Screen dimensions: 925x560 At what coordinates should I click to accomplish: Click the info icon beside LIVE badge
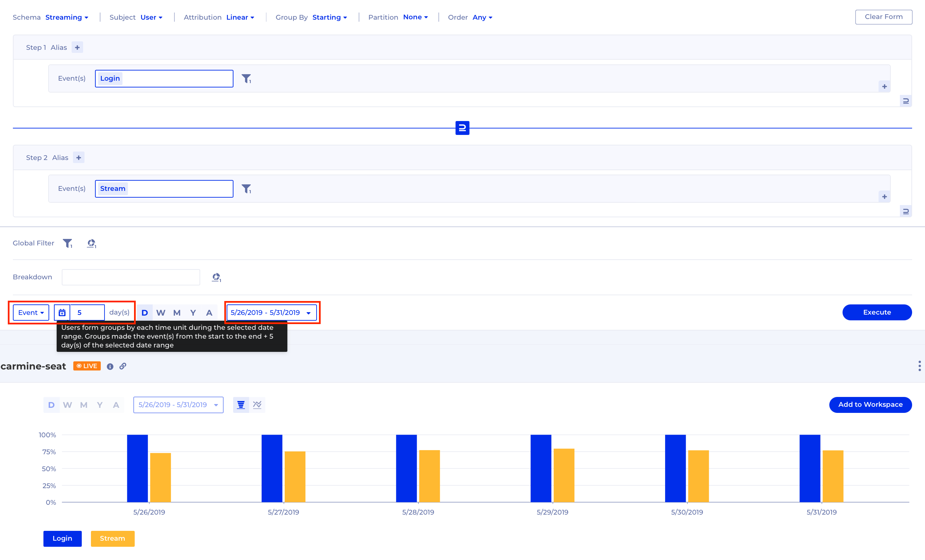point(110,366)
